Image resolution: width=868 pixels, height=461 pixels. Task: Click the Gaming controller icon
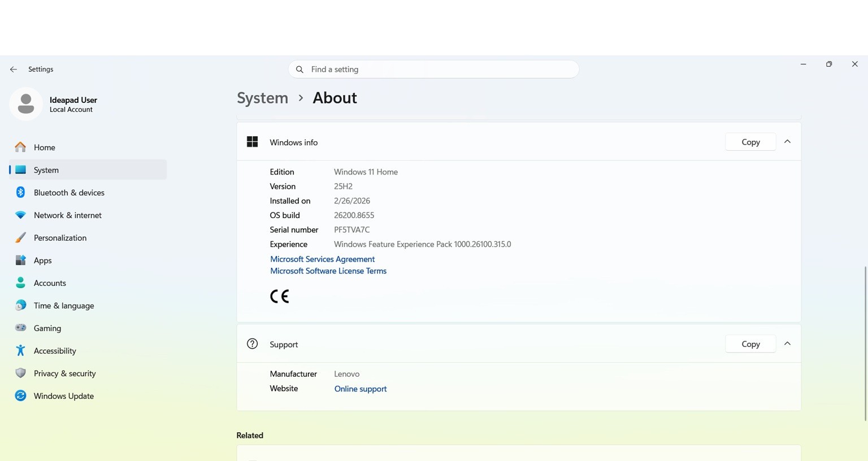[20, 328]
